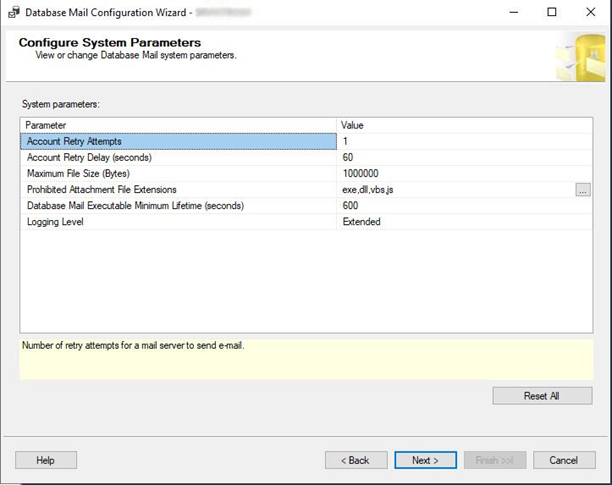
Task: Proceed with the Next button
Action: click(x=425, y=460)
